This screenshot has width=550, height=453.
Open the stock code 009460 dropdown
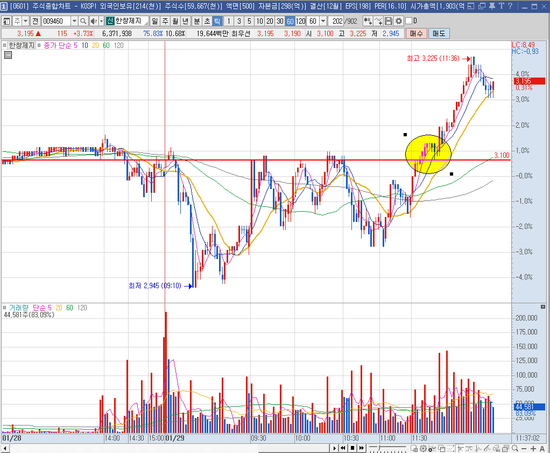tap(74, 21)
